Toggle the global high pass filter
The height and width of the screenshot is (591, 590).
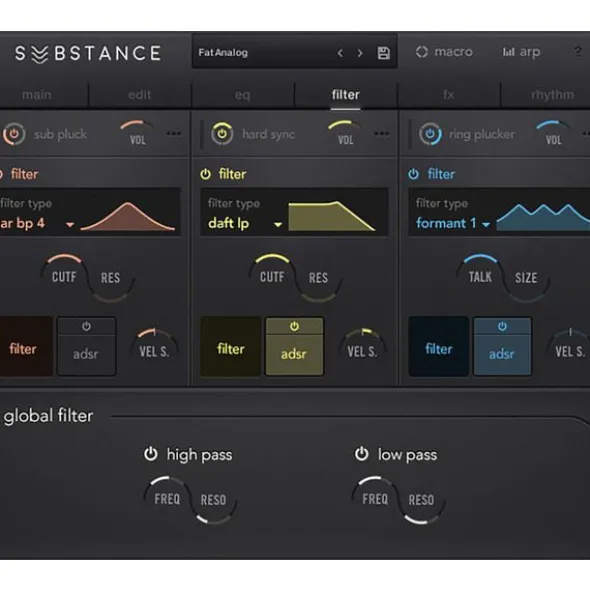(x=151, y=454)
